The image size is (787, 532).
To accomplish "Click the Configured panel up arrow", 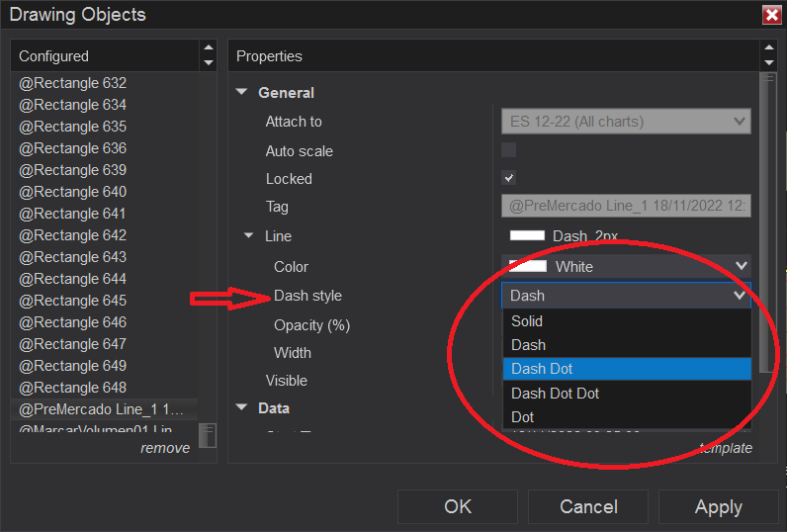I will (208, 48).
